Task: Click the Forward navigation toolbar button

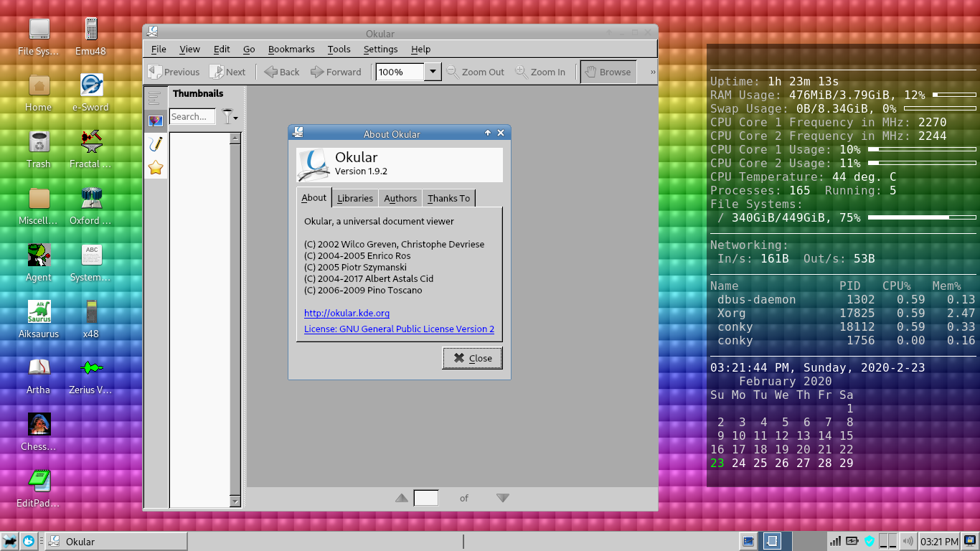Action: click(336, 72)
